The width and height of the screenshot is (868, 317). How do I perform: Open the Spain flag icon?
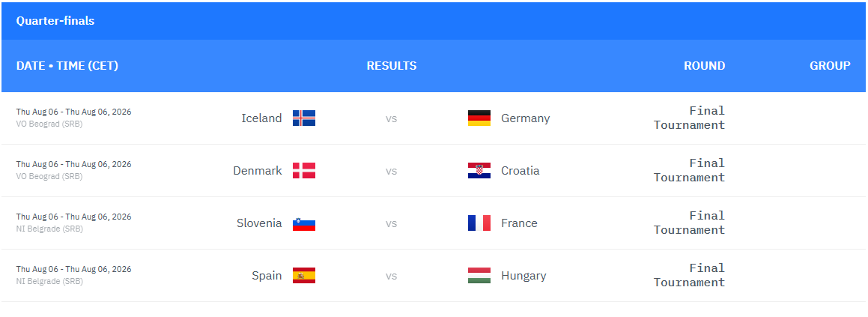coord(304,276)
